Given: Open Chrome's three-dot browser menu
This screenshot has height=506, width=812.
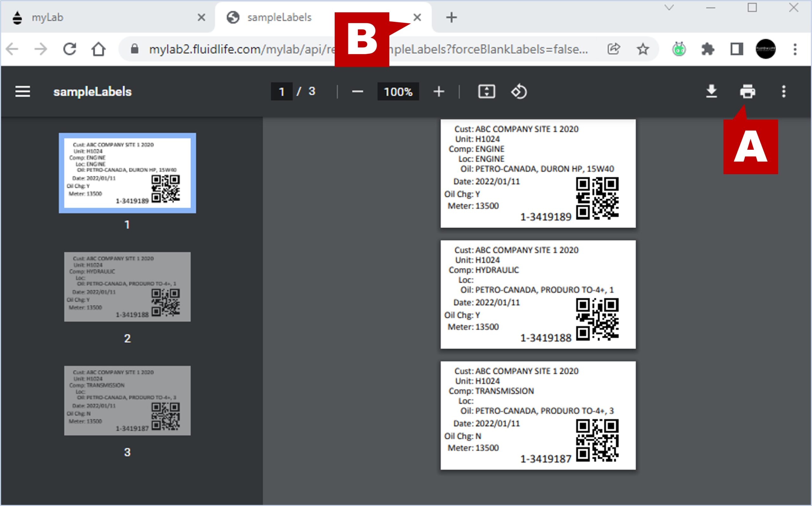Looking at the screenshot, I should 795,49.
